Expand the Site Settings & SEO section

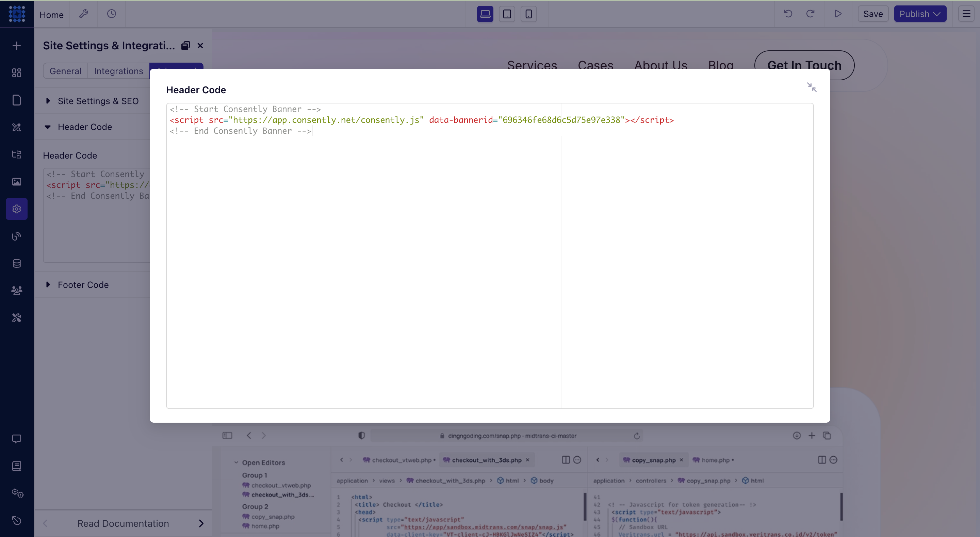[x=98, y=101]
